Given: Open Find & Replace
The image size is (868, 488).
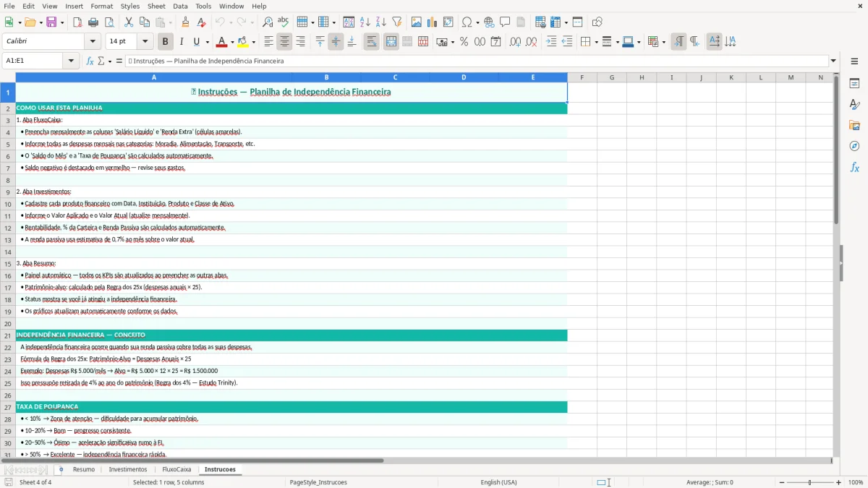Looking at the screenshot, I should [x=268, y=22].
